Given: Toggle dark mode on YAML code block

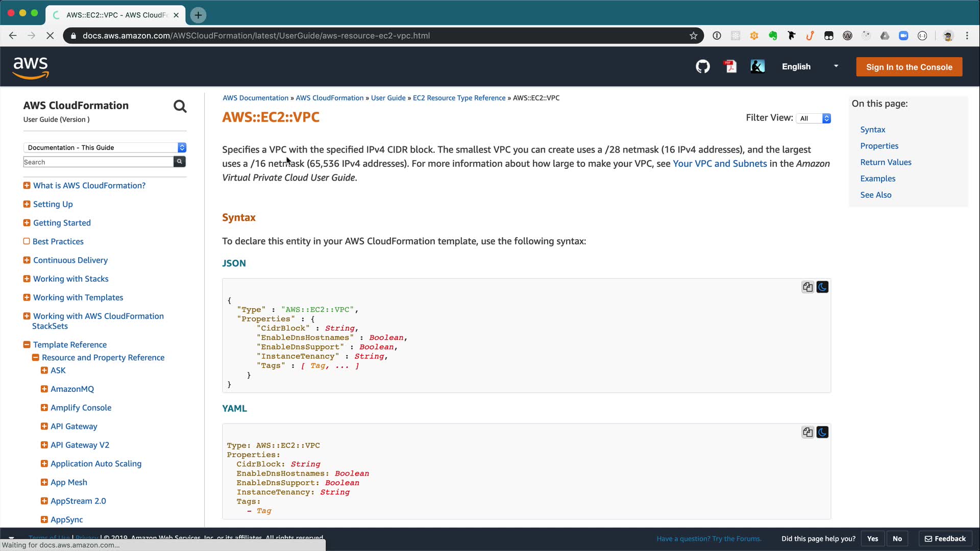Looking at the screenshot, I should click(822, 433).
